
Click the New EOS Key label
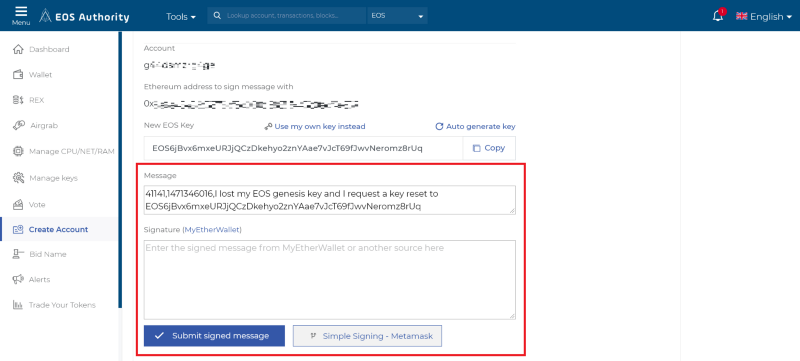[169, 125]
